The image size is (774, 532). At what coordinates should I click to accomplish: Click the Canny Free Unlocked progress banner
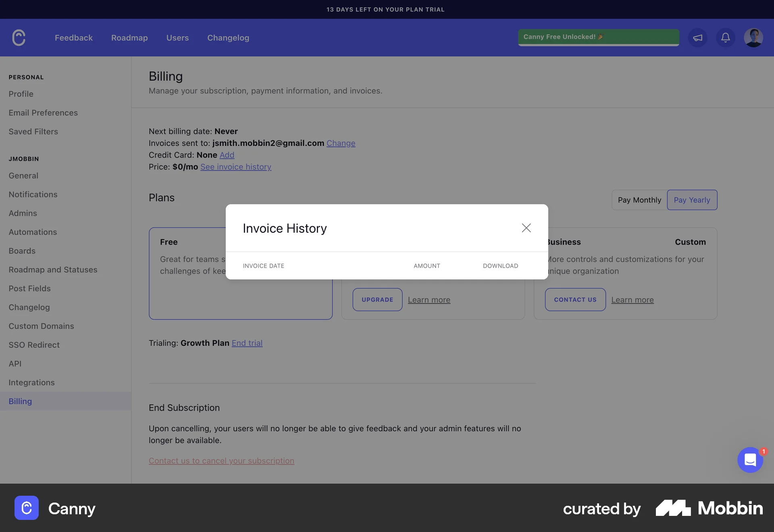pyautogui.click(x=598, y=37)
